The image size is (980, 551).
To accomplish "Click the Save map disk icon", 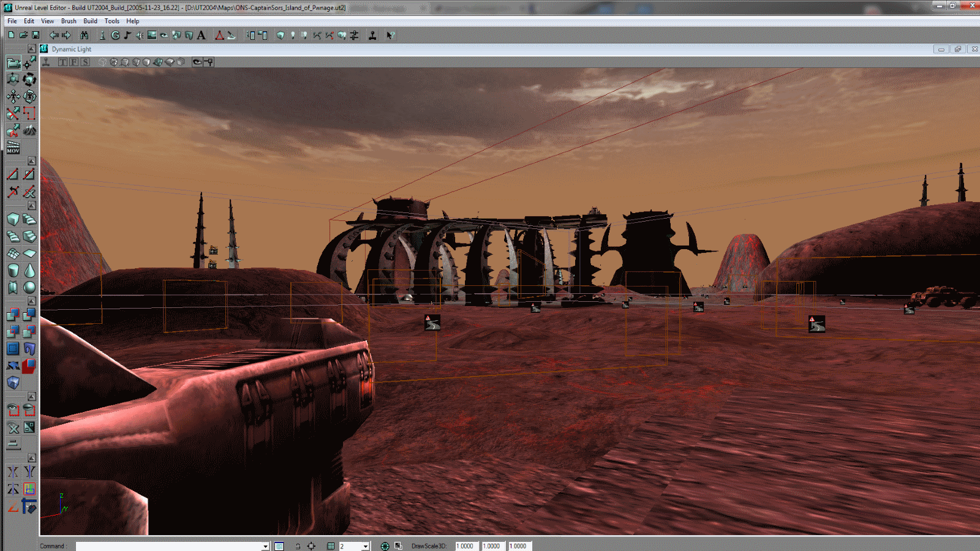I will point(36,36).
